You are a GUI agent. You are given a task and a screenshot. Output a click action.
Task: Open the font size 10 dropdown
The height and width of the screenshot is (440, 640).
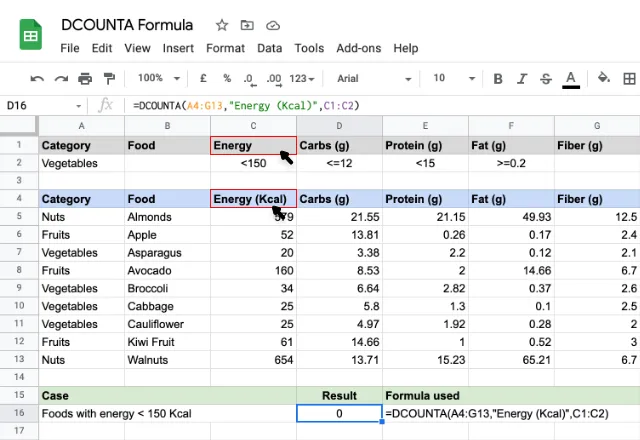453,78
